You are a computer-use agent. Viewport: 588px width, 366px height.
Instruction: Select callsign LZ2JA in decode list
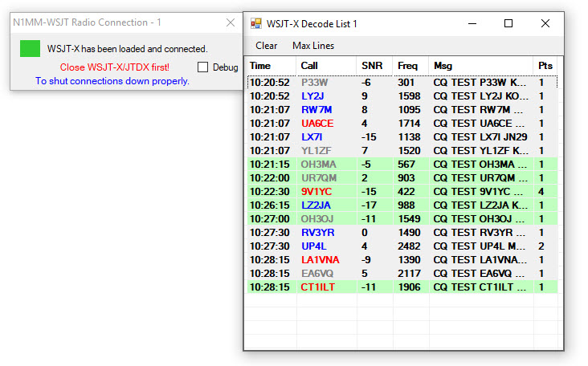pyautogui.click(x=316, y=205)
